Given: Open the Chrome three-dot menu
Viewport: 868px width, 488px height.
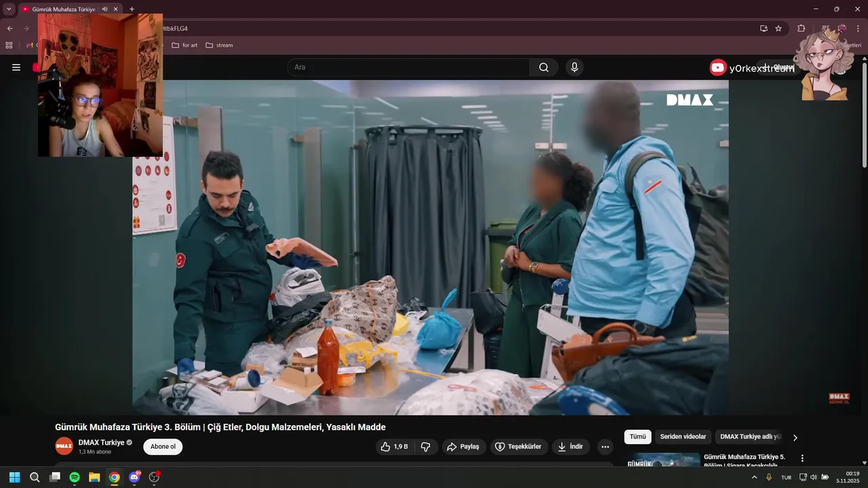Looking at the screenshot, I should [858, 28].
